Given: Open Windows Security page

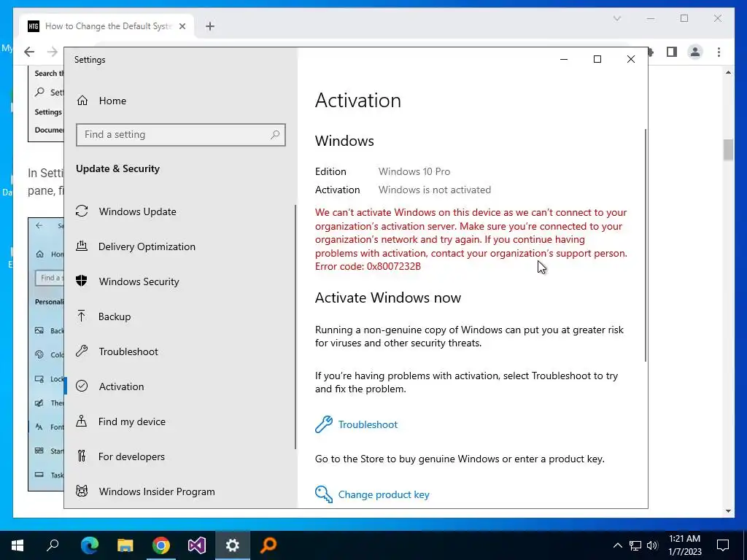Looking at the screenshot, I should [139, 281].
